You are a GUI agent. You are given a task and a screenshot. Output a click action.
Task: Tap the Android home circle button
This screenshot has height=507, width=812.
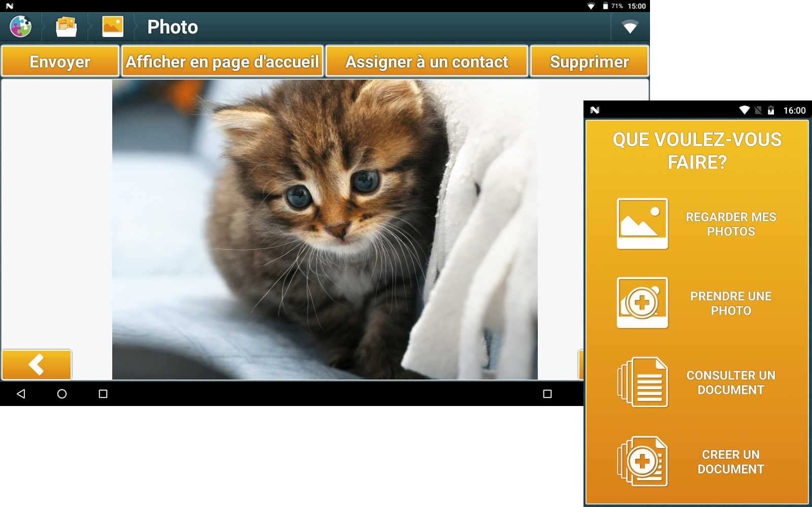tap(62, 394)
